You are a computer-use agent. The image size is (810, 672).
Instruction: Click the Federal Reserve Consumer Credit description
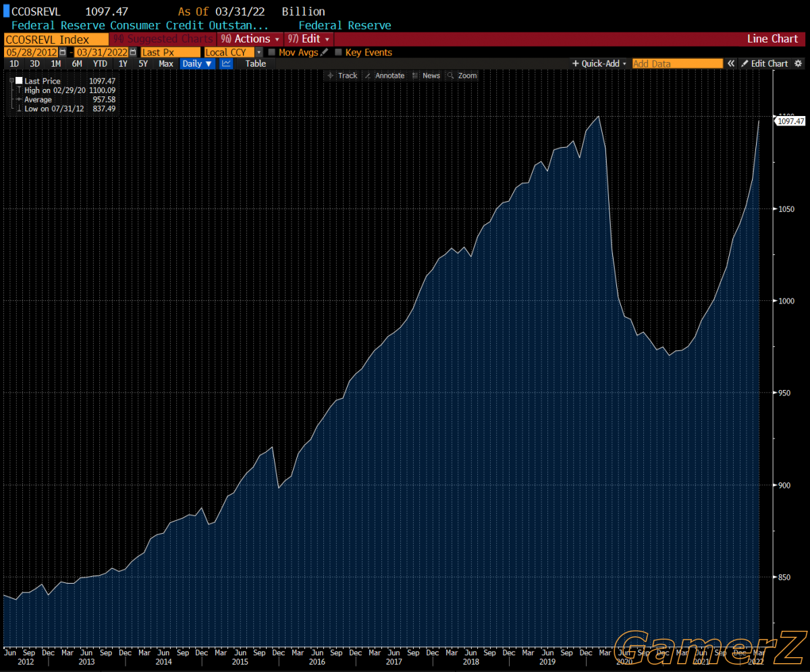(x=140, y=26)
